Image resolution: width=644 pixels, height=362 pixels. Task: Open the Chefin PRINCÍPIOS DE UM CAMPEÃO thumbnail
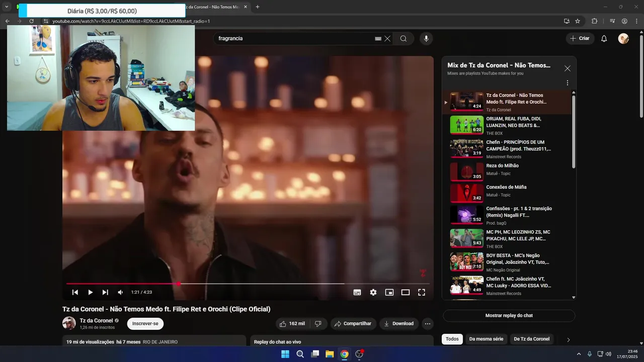click(466, 148)
